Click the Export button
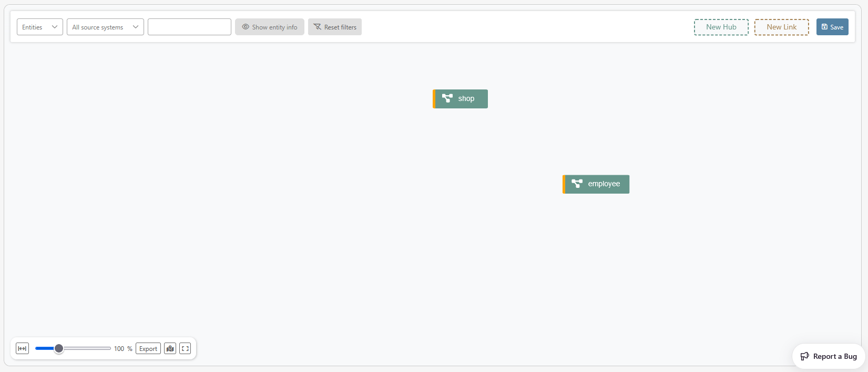 coord(148,348)
